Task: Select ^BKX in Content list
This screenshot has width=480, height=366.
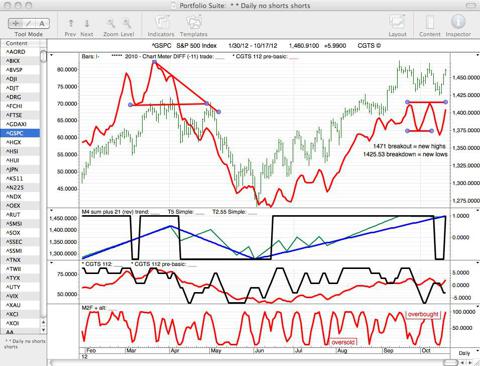Action: [20, 61]
